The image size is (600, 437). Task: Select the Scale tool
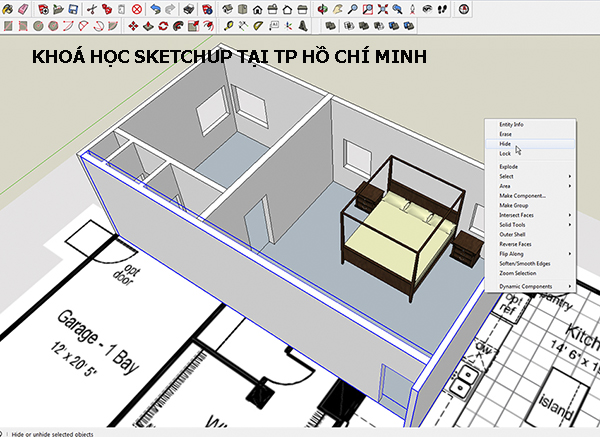[x=193, y=26]
